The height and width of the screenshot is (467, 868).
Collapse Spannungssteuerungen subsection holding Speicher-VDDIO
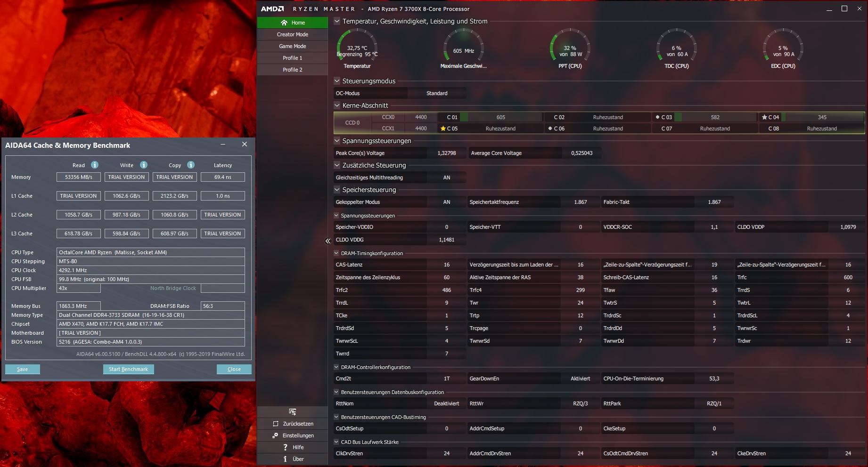pyautogui.click(x=336, y=216)
